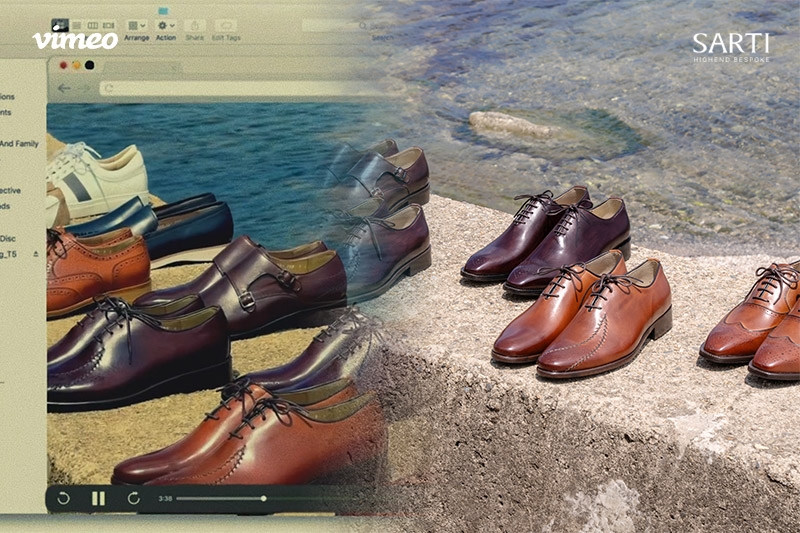Select the 'And Family' sidebar item
The image size is (800, 533).
point(19,144)
